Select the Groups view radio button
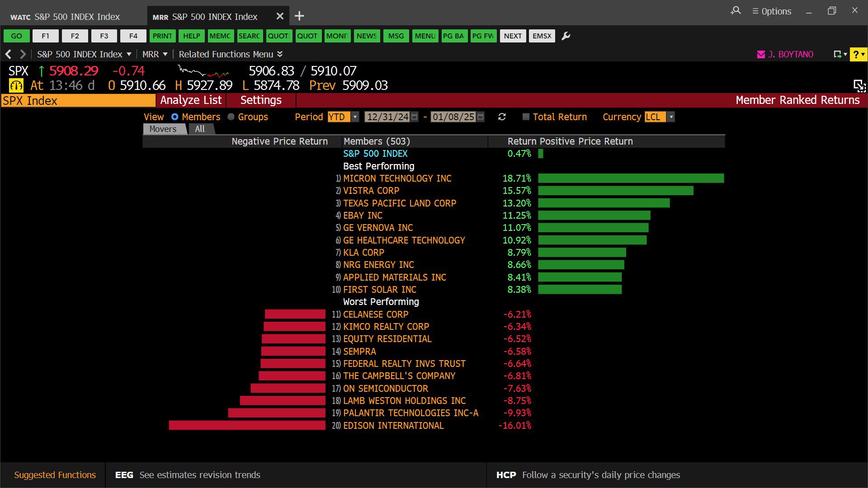 (x=231, y=117)
